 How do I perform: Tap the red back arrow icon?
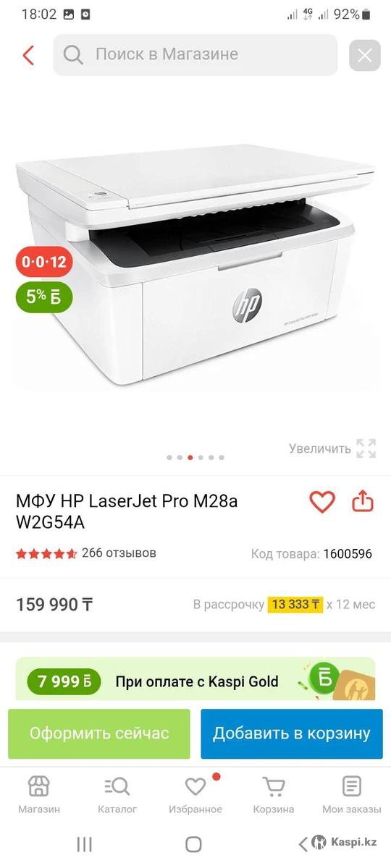28,55
